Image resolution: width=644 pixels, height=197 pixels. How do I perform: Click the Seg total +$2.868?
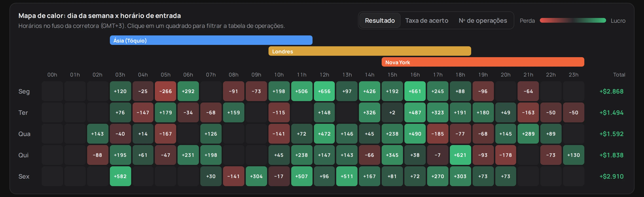pyautogui.click(x=612, y=91)
